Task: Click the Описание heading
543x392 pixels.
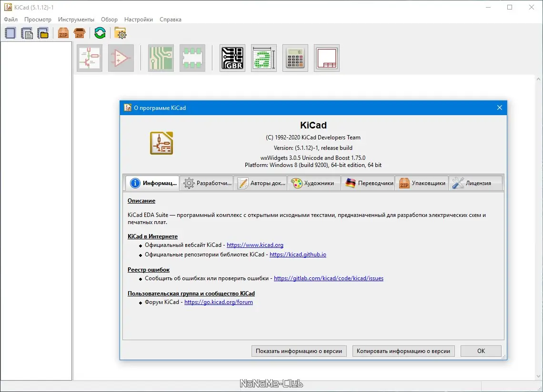Action: [141, 201]
